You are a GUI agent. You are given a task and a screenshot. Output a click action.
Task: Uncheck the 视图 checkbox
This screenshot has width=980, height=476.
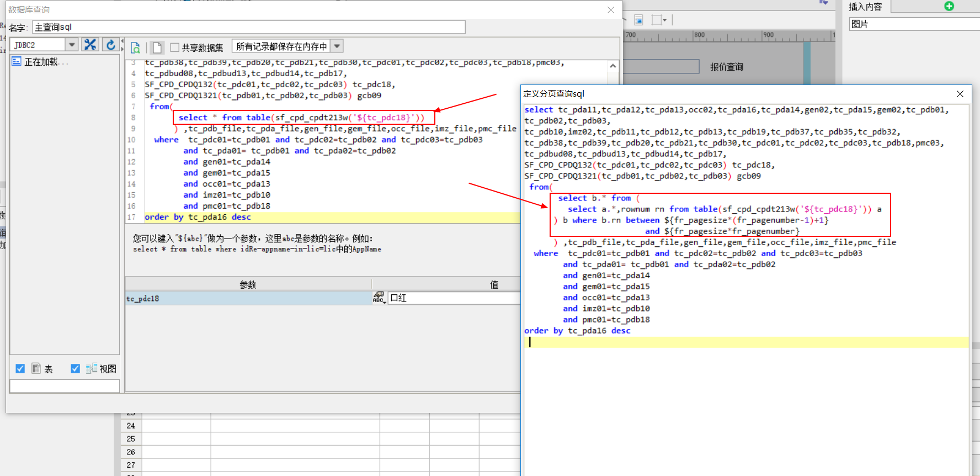[x=76, y=368]
